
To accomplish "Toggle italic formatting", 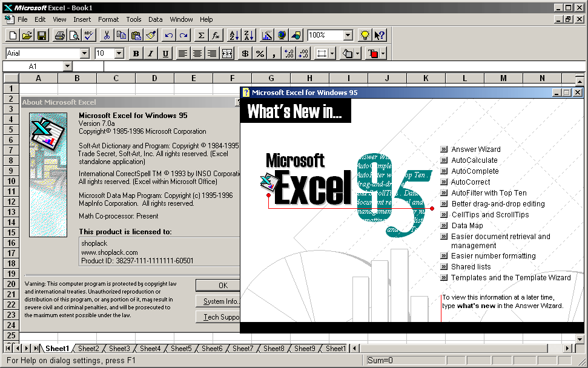I will pyautogui.click(x=150, y=53).
